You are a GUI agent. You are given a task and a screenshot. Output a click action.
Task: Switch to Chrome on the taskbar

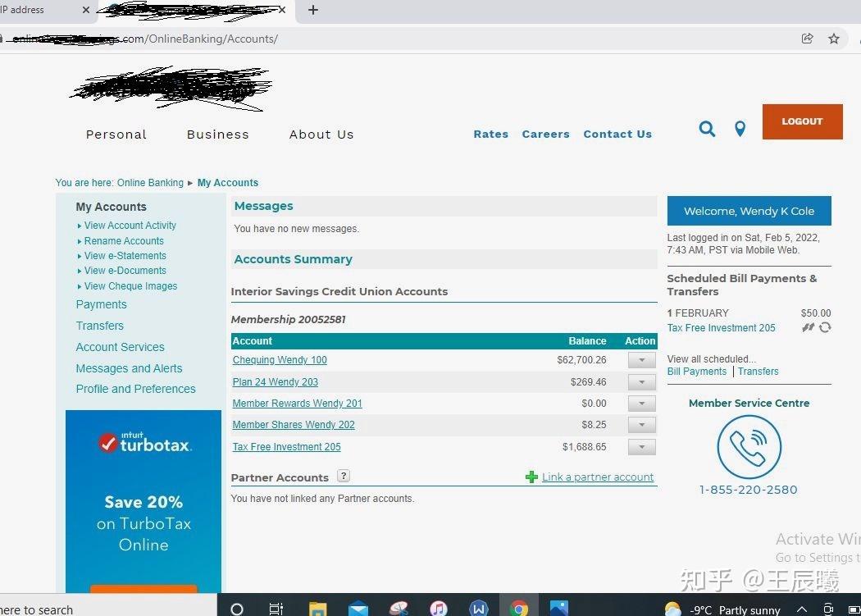click(518, 609)
